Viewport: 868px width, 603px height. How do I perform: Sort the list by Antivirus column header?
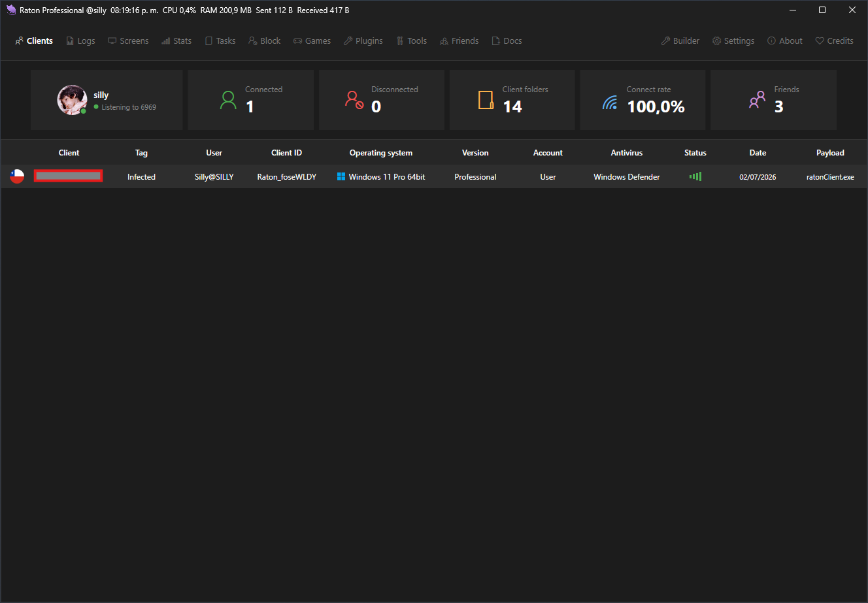coord(627,153)
